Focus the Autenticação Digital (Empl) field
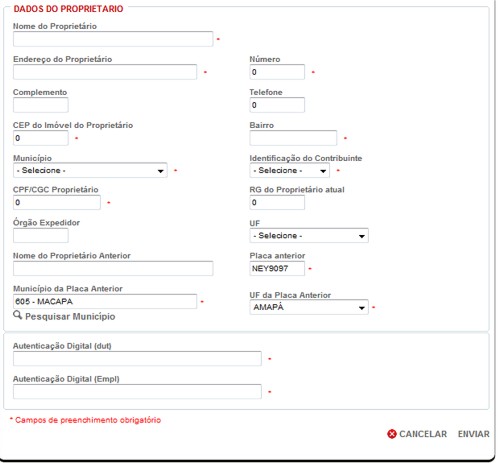Viewport: 499px width, 463px height. point(137,392)
